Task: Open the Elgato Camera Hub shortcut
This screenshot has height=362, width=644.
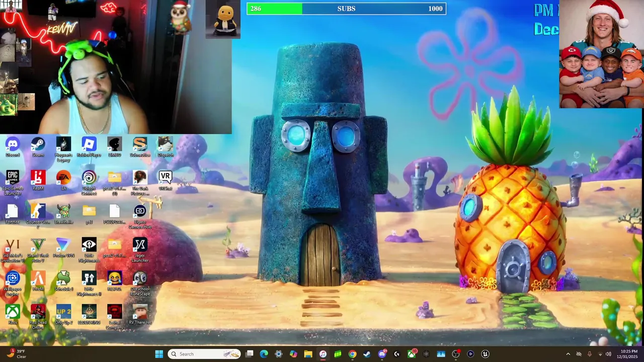Action: (x=140, y=216)
